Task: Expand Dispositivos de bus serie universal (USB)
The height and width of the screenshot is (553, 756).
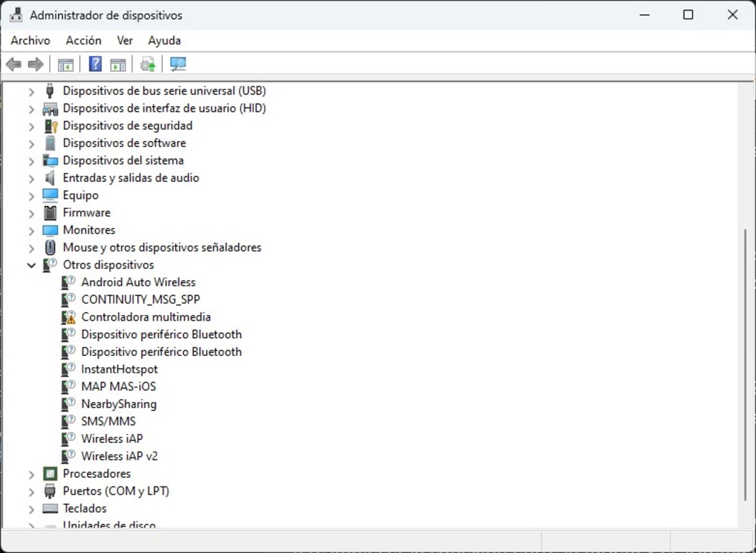Action: [x=31, y=91]
